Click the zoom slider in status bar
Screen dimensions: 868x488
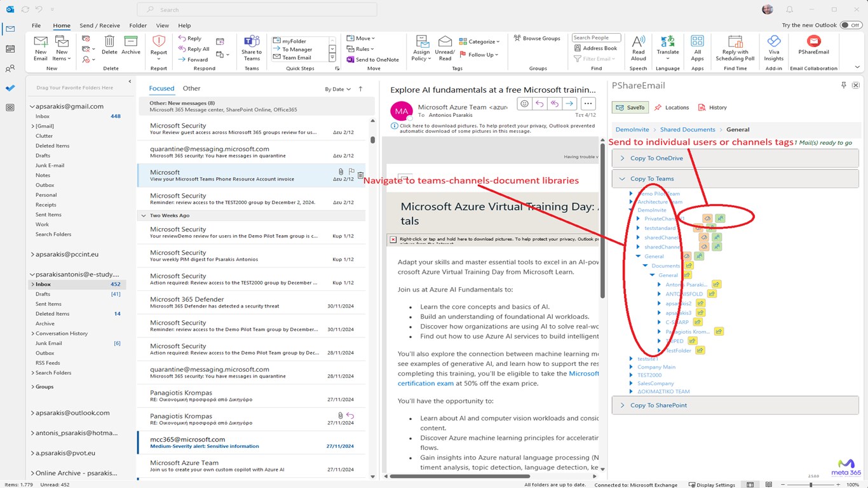pos(811,485)
